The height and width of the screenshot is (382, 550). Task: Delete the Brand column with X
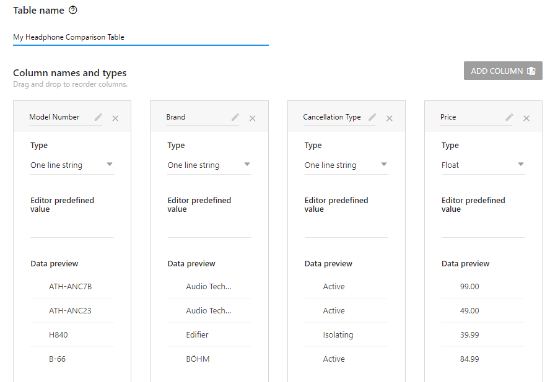(x=252, y=119)
